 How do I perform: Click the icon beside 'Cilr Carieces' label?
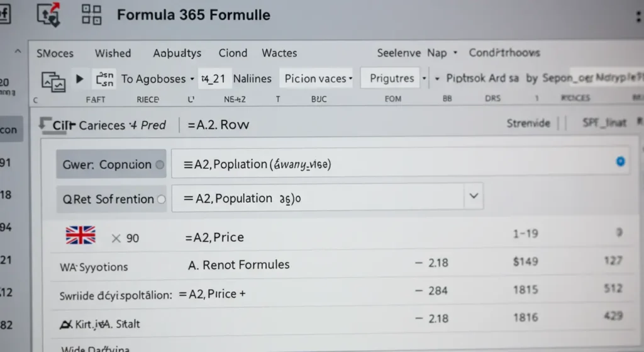[x=45, y=125]
